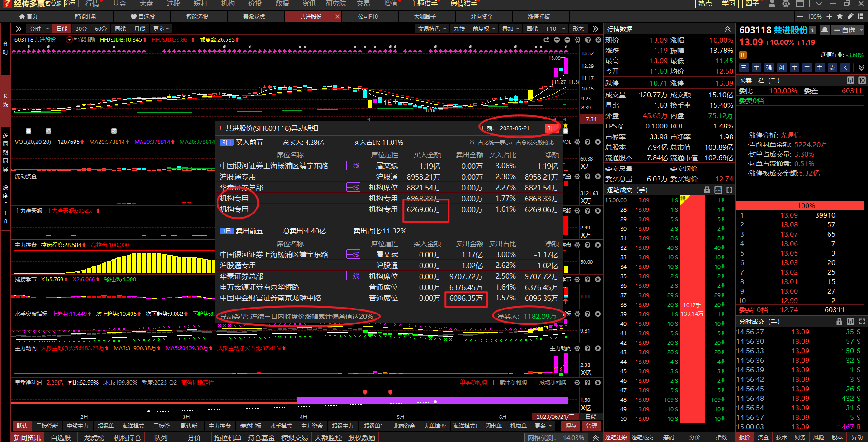The width and height of the screenshot is (868, 442).
Task: Switch the chart period to 60分
Action: [x=100, y=29]
